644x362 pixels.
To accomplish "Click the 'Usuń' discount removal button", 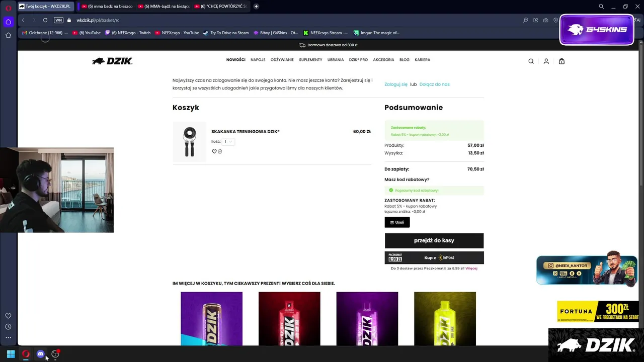I will 397,222.
